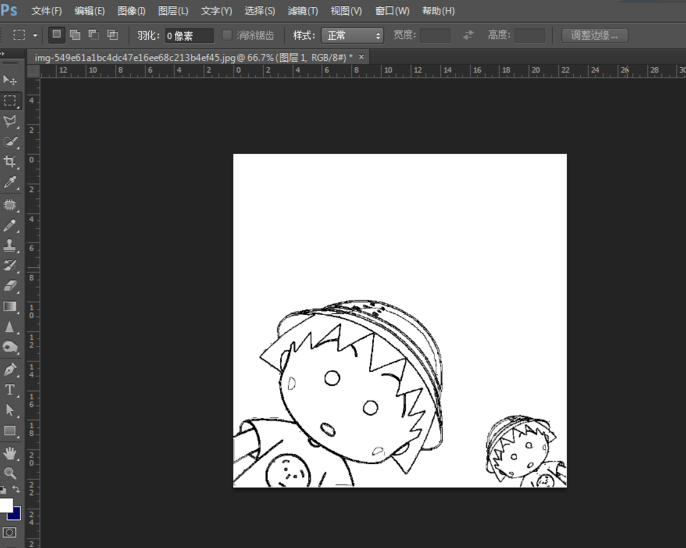Open the 样式 style dropdown
The image size is (686, 548).
(x=352, y=35)
